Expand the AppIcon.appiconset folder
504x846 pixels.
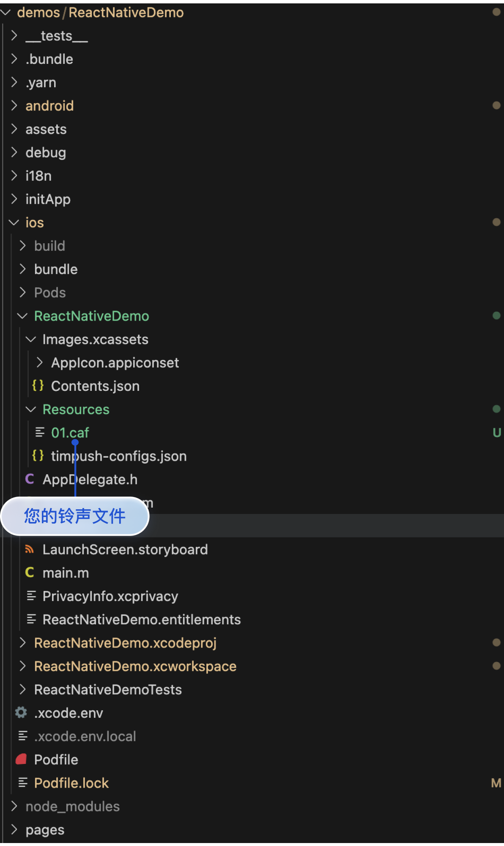coord(39,363)
